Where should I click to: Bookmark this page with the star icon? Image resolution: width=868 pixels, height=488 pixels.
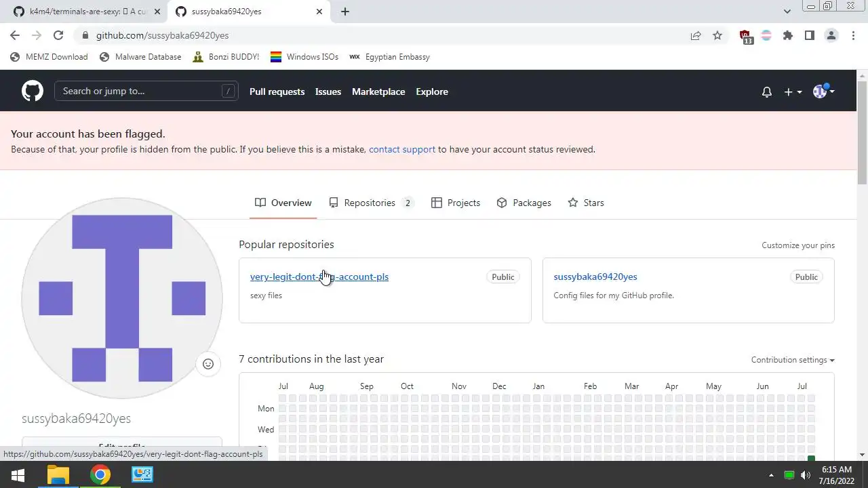tap(717, 36)
